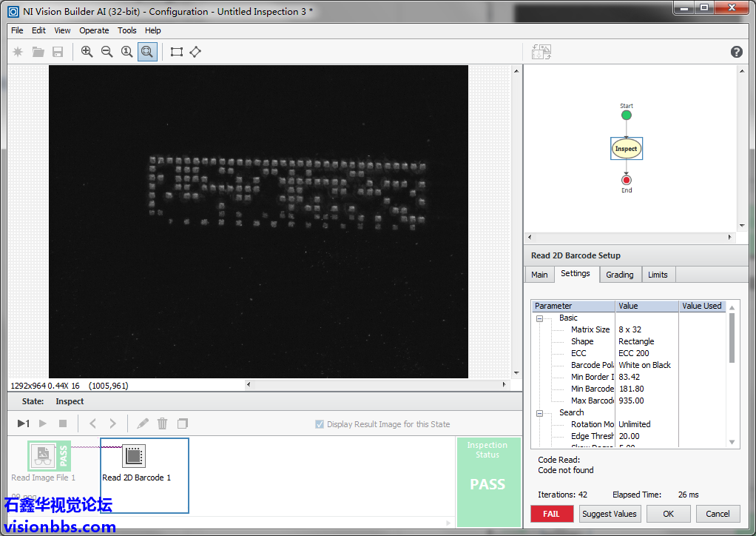Open the Operate menu
The height and width of the screenshot is (536, 756).
[94, 30]
